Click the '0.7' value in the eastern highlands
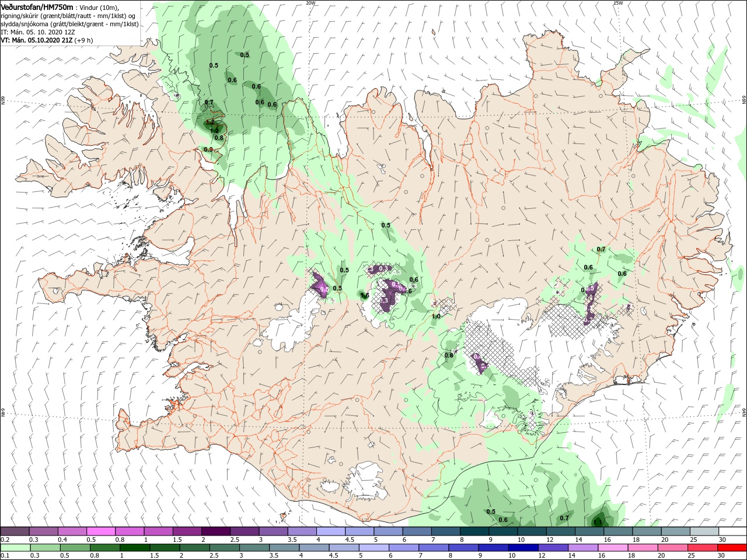The width and height of the screenshot is (747, 560). [601, 249]
